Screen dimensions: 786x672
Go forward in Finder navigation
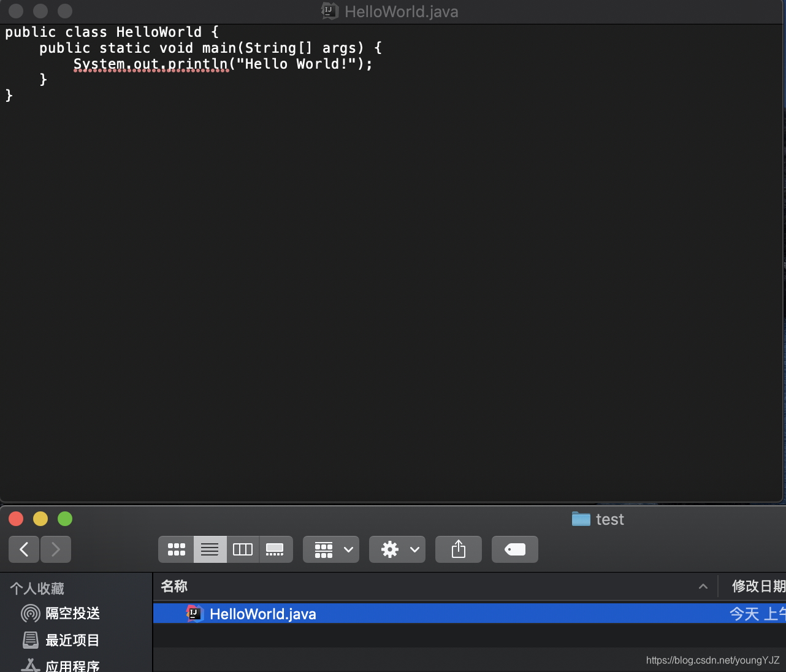56,549
